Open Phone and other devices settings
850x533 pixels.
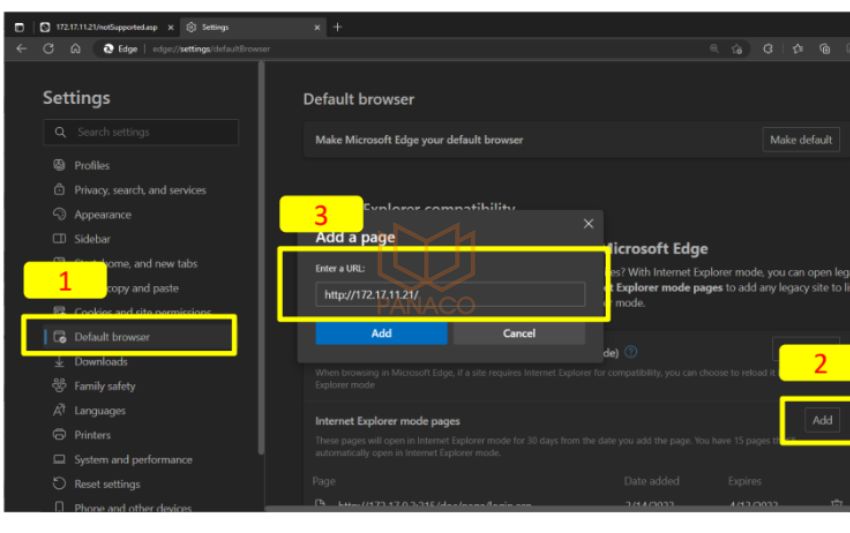point(133,507)
